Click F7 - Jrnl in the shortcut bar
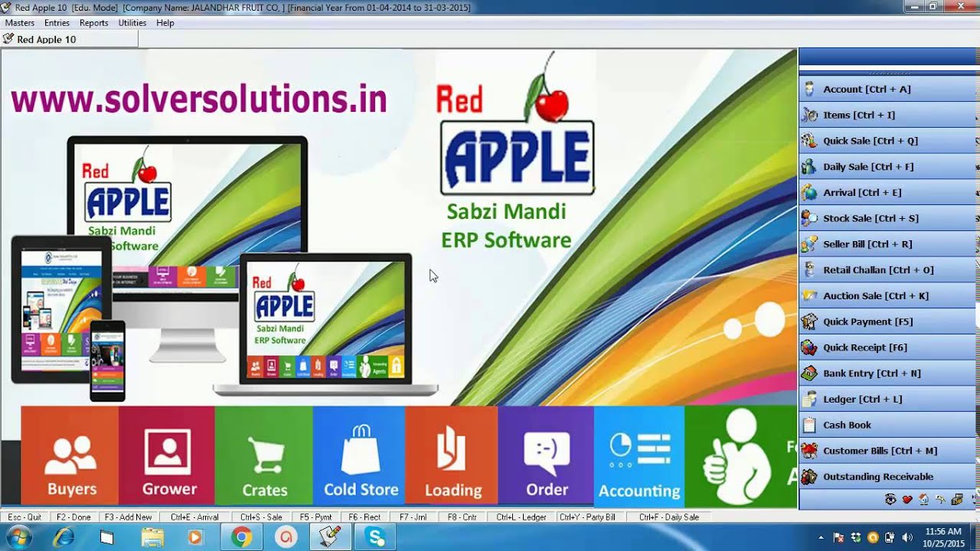Screen dimensions: 980x551 pos(413,517)
